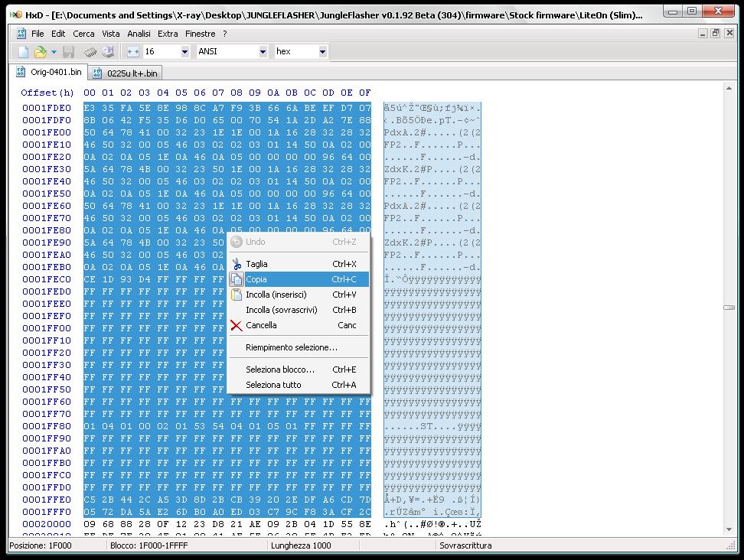Click the scroll-up arrow of vertical scrollbar

(x=729, y=88)
